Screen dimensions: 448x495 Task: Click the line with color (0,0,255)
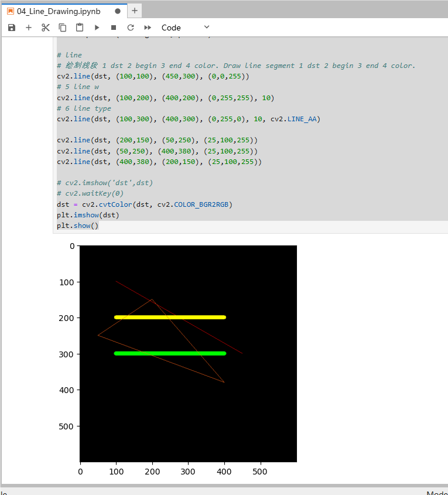pos(153,76)
